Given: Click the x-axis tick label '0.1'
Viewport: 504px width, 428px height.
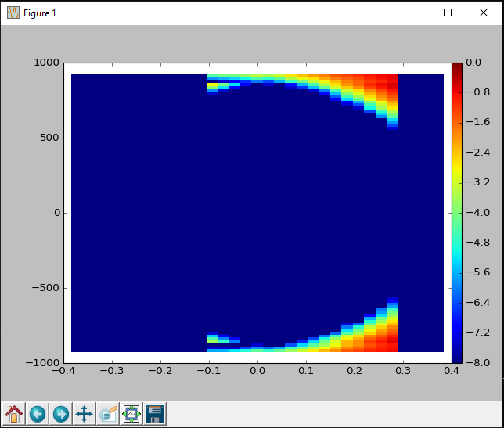Looking at the screenshot, I should coord(306,371).
